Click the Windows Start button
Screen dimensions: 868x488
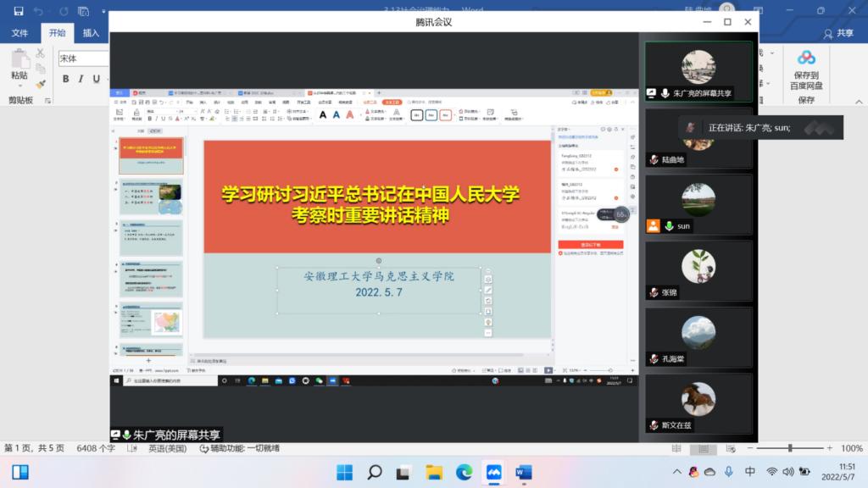pyautogui.click(x=345, y=472)
